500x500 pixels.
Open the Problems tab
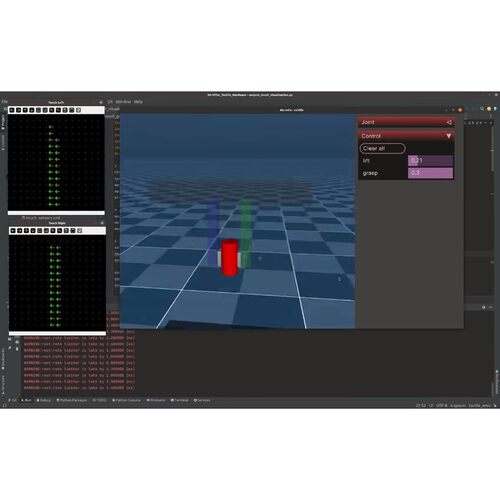coord(156,400)
